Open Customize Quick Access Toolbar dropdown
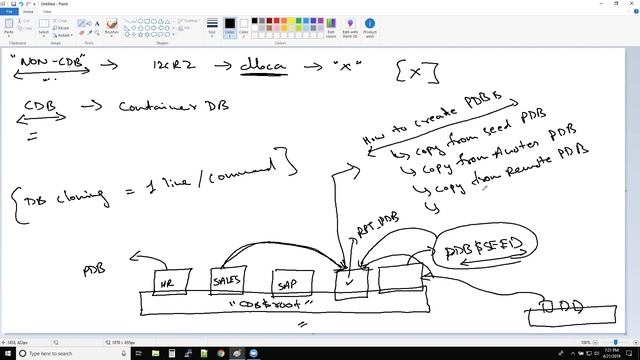 tap(34, 4)
